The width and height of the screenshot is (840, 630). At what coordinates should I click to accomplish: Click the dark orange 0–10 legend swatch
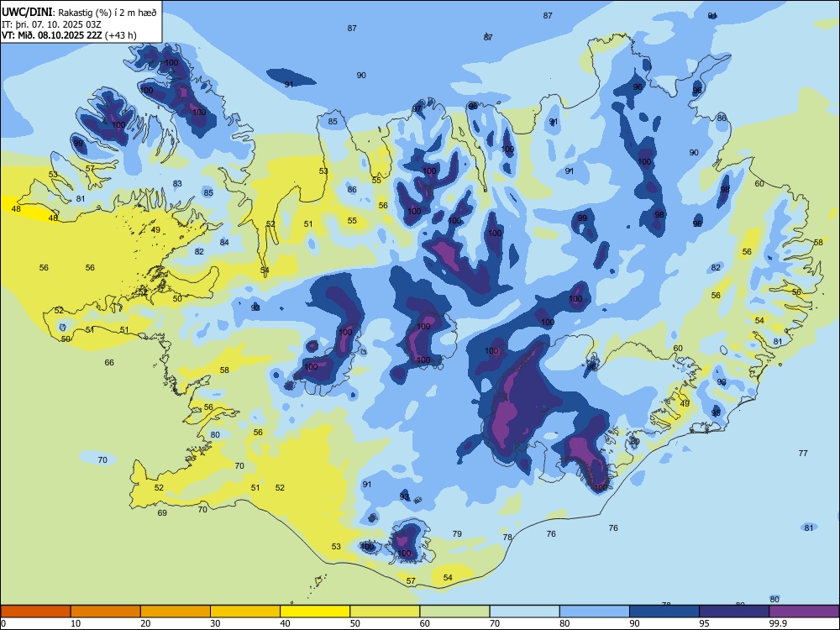point(35,612)
